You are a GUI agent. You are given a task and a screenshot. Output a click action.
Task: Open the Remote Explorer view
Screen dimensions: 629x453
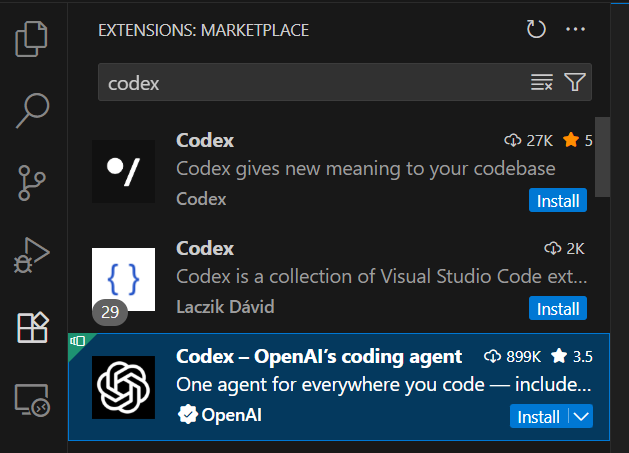(33, 399)
